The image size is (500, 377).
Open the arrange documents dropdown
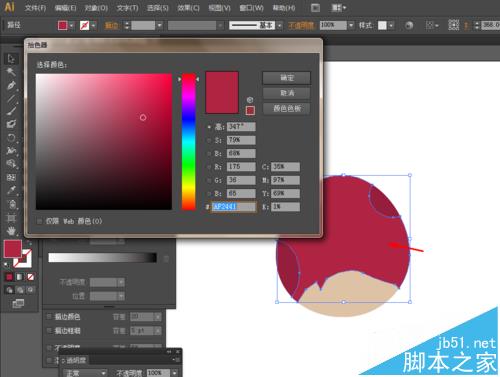pyautogui.click(x=339, y=8)
